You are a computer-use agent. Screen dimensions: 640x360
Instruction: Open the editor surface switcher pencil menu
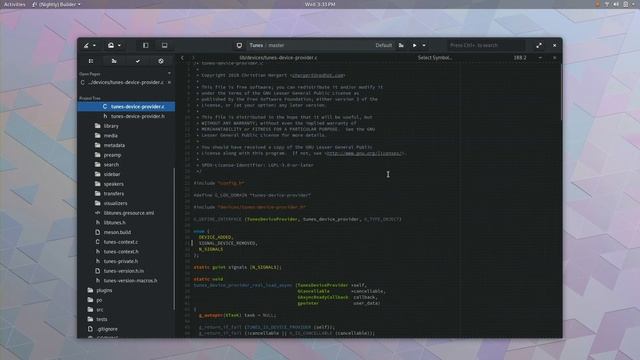(x=89, y=45)
